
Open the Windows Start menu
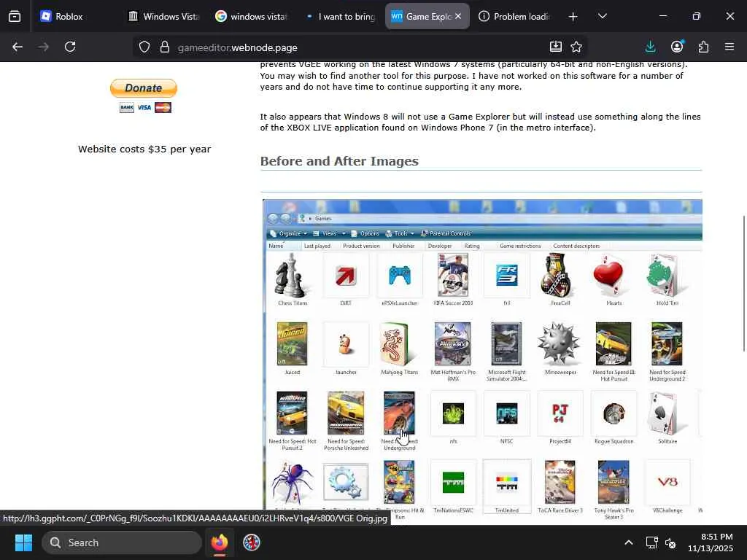click(x=23, y=542)
